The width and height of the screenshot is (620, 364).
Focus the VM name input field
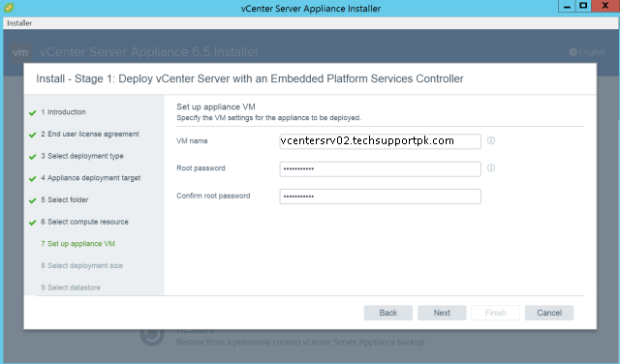[380, 141]
